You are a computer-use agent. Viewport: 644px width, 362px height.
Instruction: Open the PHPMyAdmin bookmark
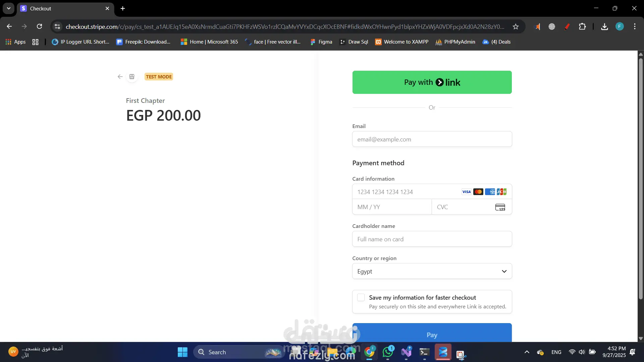pos(455,42)
